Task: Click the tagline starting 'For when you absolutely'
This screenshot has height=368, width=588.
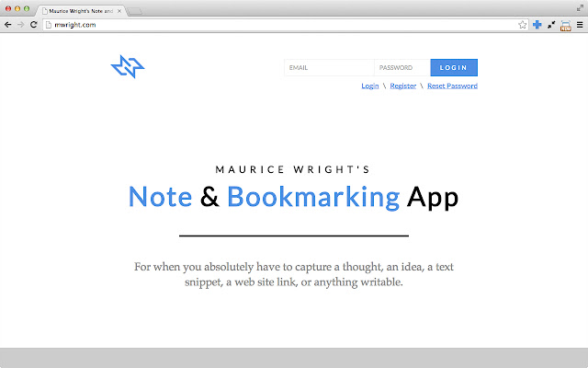Action: click(x=294, y=274)
